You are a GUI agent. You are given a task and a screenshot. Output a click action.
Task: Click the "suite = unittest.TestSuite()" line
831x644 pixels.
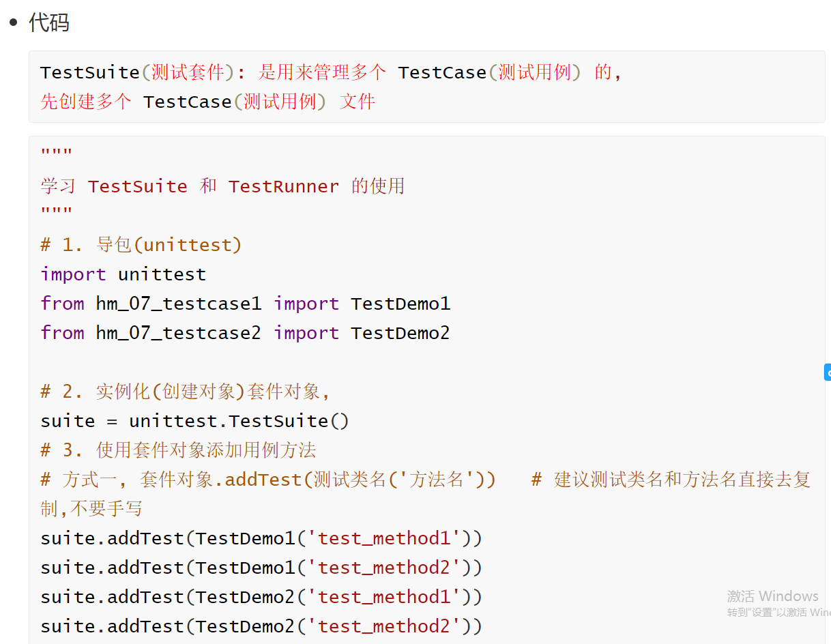[195, 421]
